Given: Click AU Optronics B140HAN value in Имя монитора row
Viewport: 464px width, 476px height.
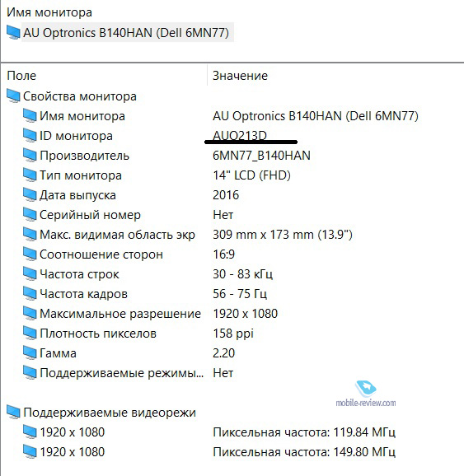Looking at the screenshot, I should click(316, 116).
